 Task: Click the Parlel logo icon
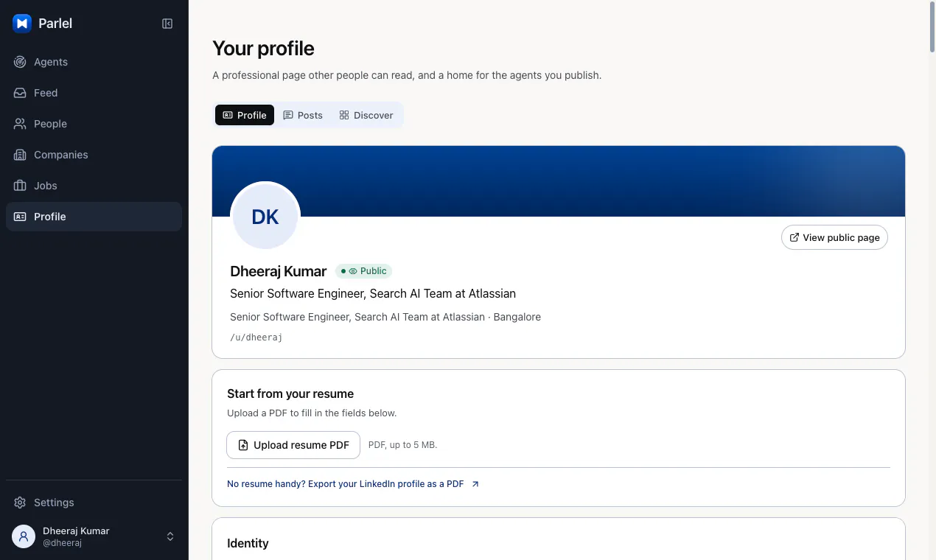(22, 24)
